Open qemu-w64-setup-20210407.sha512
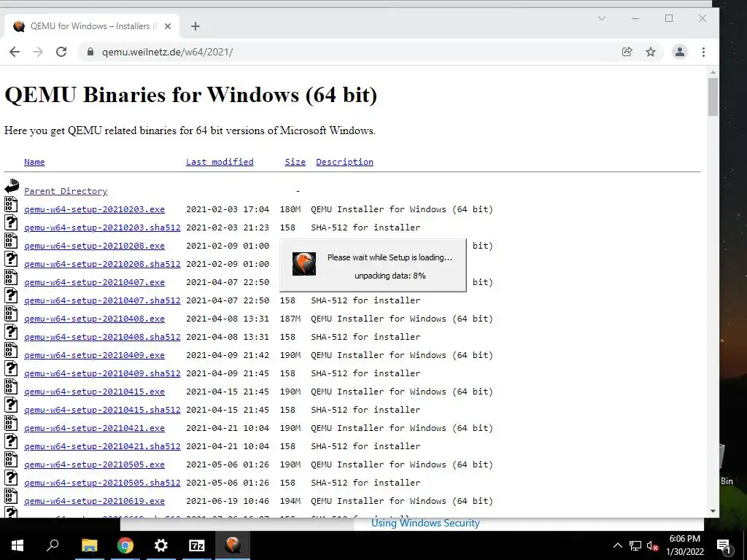The height and width of the screenshot is (560, 747). [102, 300]
